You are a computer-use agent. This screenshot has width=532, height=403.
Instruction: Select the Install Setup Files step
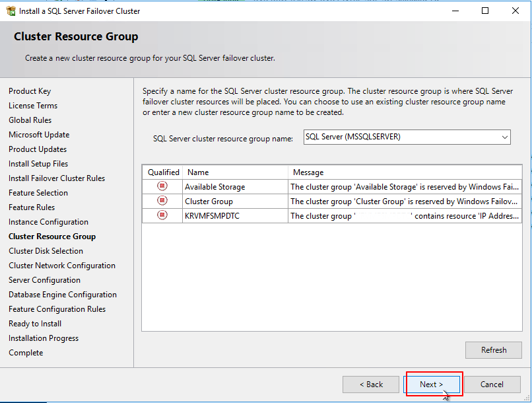(x=38, y=164)
